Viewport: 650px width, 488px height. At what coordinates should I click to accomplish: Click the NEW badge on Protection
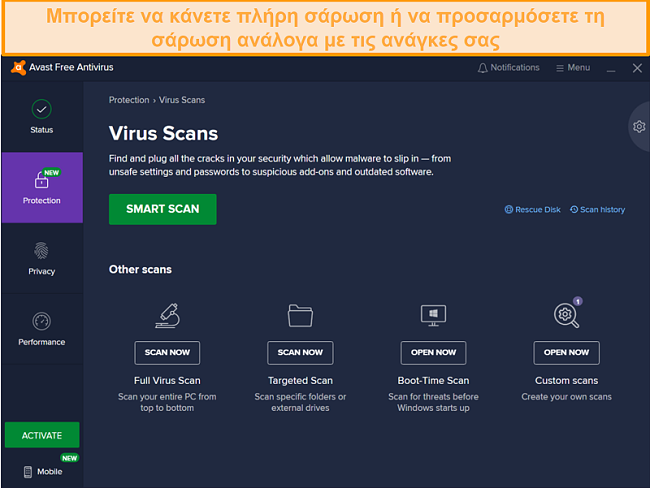[x=52, y=172]
